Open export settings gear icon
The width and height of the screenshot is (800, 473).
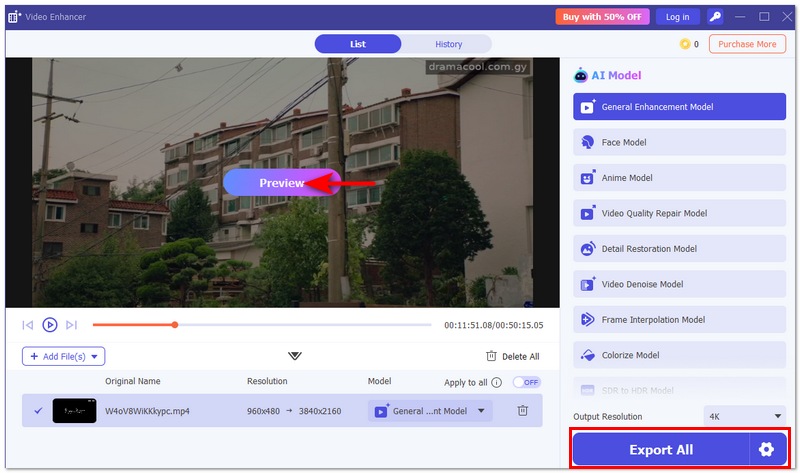(766, 450)
